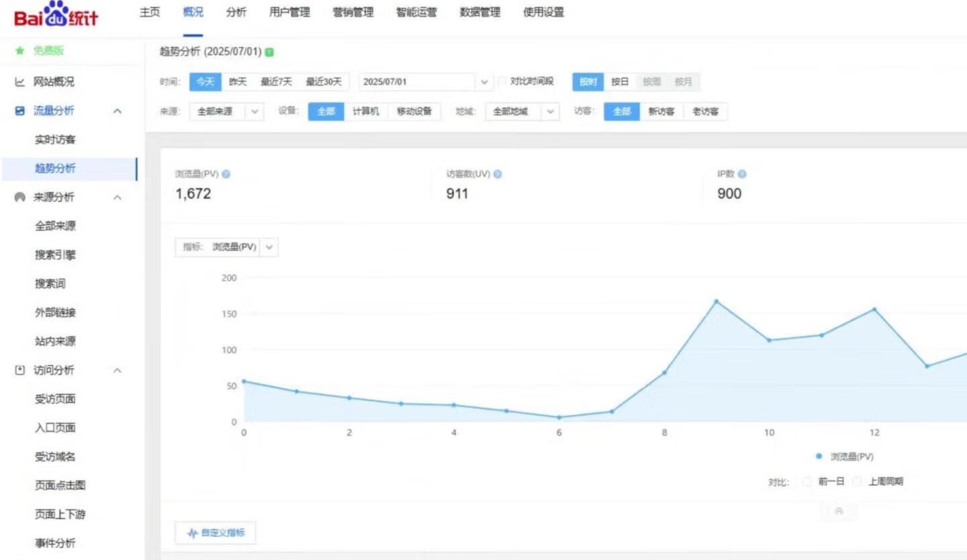This screenshot has height=560, width=967.
Task: Check the 上周同期 comparison checkbox
Action: click(x=857, y=481)
